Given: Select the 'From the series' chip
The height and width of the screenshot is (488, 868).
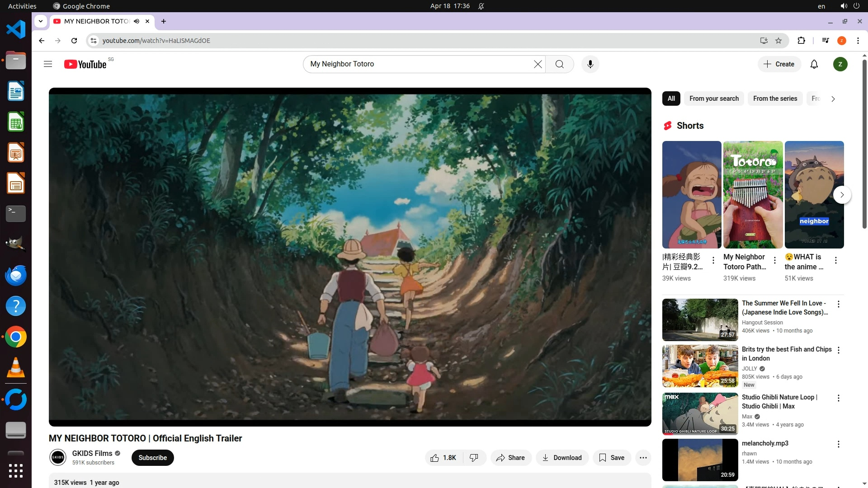Looking at the screenshot, I should (x=775, y=99).
